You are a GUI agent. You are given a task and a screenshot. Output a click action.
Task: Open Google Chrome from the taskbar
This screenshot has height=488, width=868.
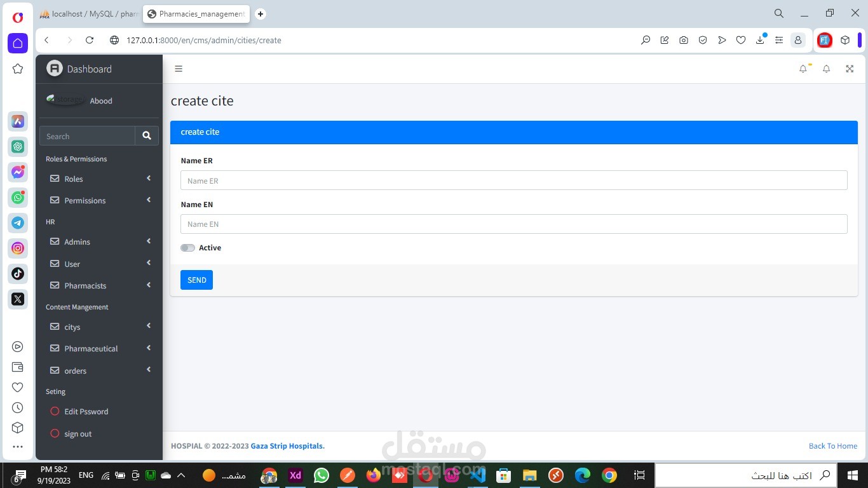(x=609, y=475)
